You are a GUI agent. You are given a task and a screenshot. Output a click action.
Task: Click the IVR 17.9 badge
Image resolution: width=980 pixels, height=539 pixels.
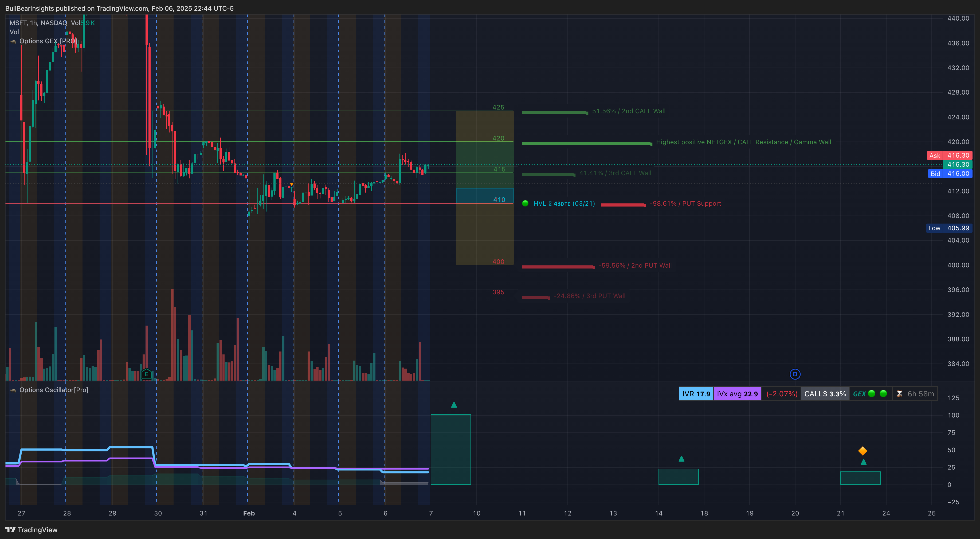pos(696,394)
